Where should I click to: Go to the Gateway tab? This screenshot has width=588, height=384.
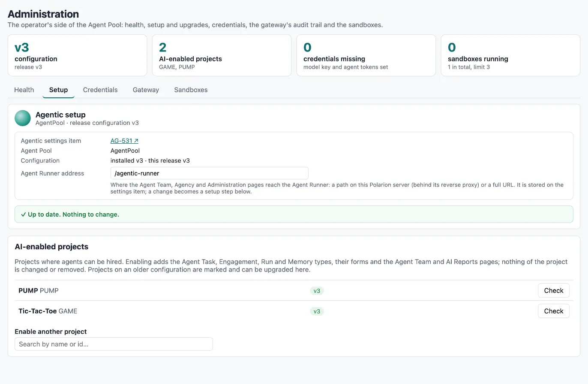coord(146,90)
